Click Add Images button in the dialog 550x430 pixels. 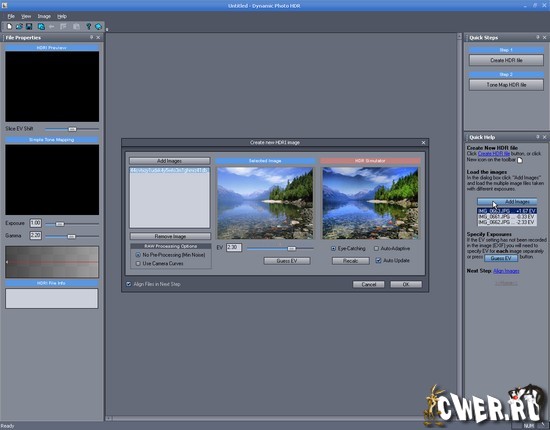pos(169,161)
